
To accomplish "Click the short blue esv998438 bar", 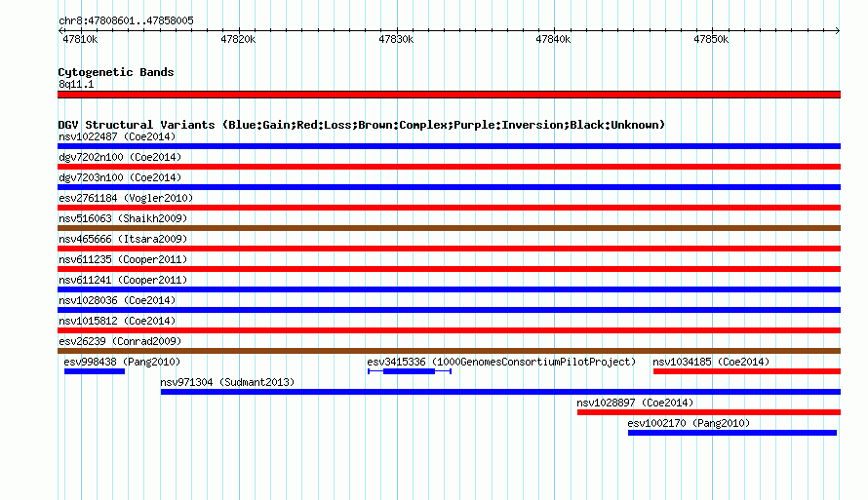I will (95, 371).
